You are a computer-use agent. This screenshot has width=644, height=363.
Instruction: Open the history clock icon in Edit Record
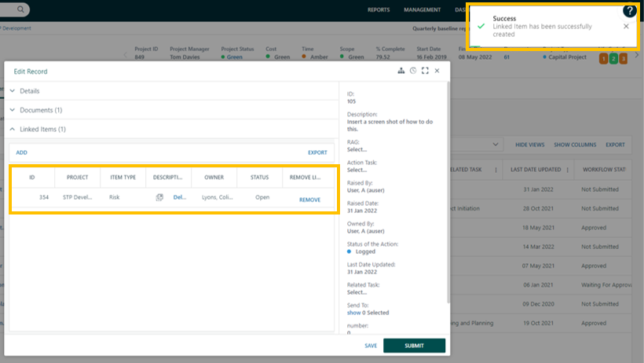click(x=413, y=71)
